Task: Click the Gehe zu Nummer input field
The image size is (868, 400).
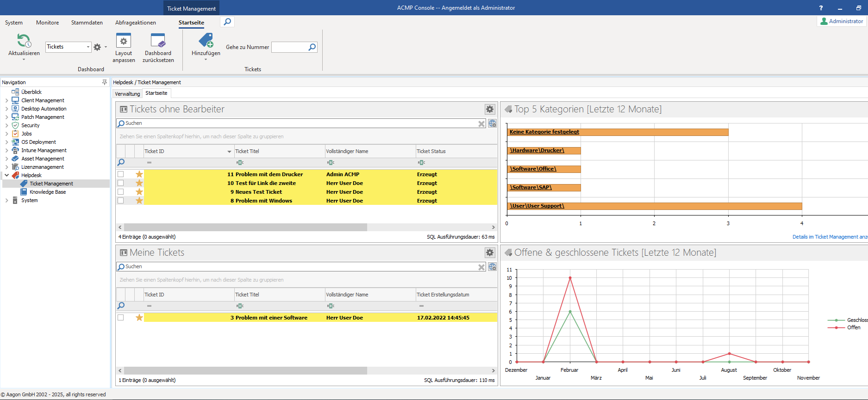Action: click(289, 47)
